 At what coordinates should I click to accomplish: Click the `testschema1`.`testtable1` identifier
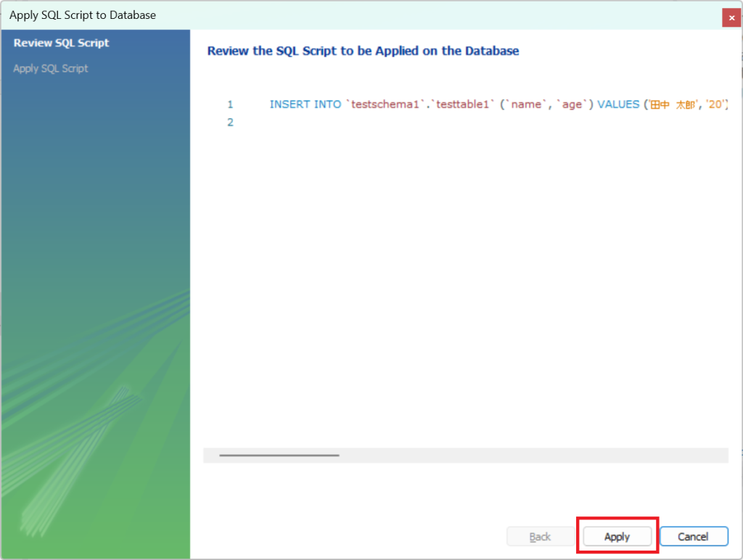pyautogui.click(x=420, y=104)
